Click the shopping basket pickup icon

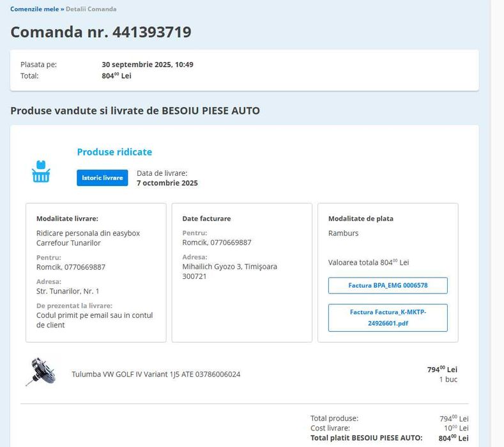click(41, 171)
